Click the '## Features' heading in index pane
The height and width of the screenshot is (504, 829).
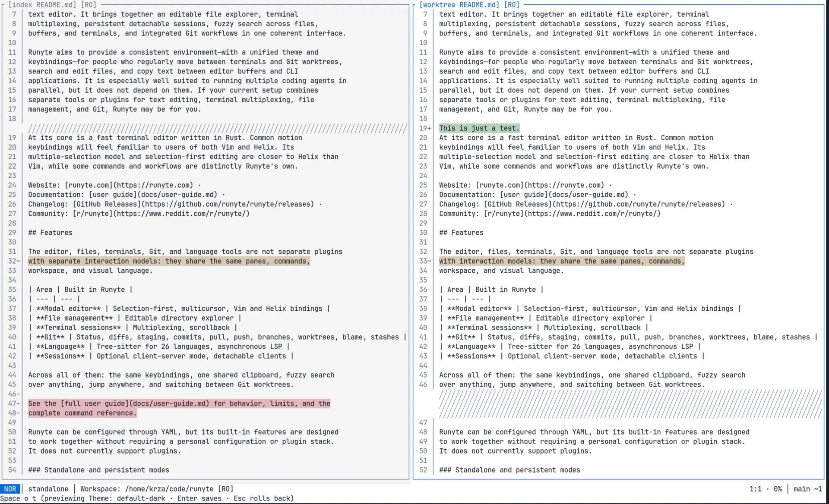tap(51, 233)
